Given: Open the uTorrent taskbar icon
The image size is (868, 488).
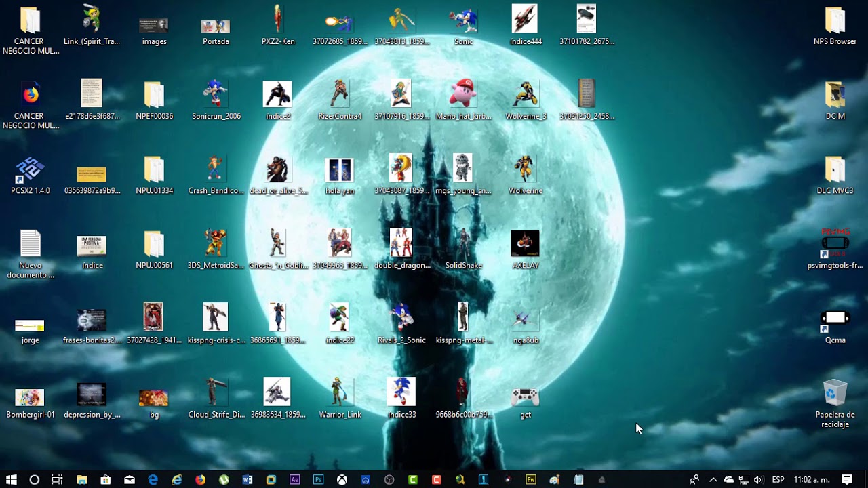Looking at the screenshot, I should 224,479.
